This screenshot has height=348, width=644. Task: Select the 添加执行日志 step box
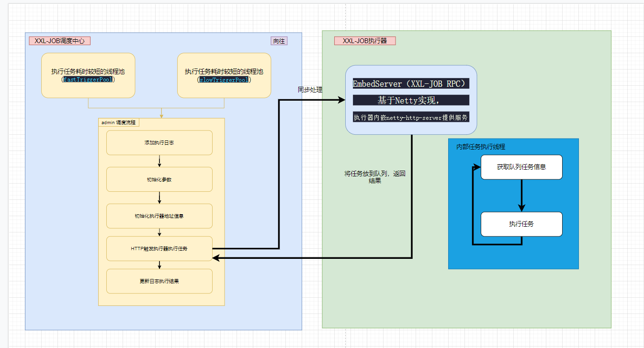tap(159, 143)
